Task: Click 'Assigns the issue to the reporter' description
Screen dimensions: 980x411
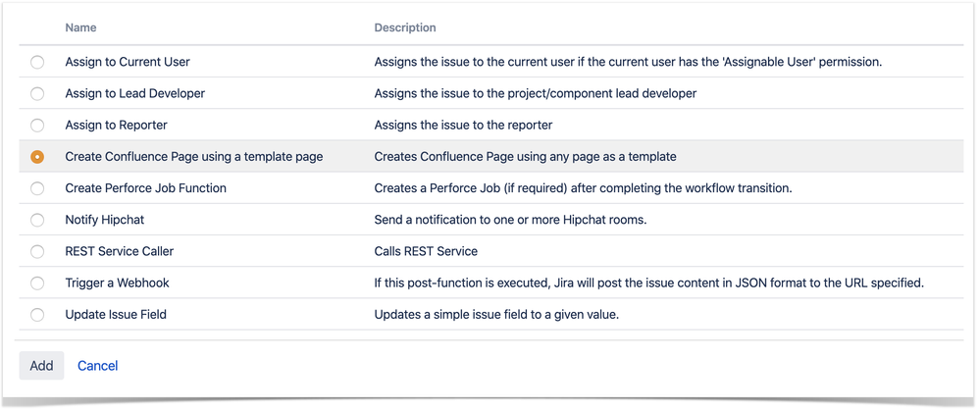Action: pyautogui.click(x=463, y=125)
